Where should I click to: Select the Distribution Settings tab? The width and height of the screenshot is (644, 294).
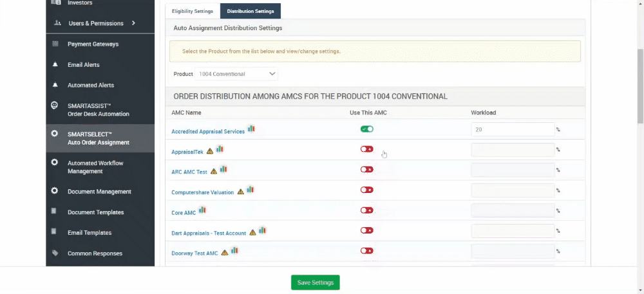[251, 11]
